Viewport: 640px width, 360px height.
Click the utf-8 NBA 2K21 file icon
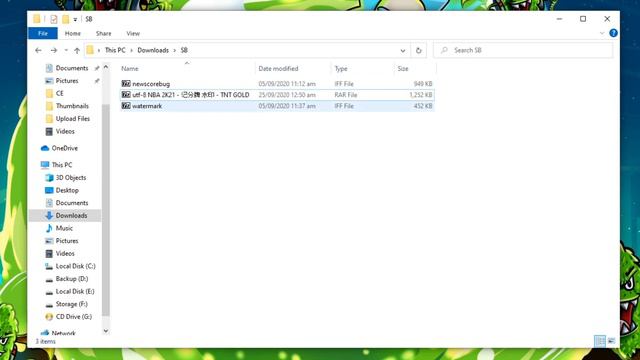click(x=126, y=94)
